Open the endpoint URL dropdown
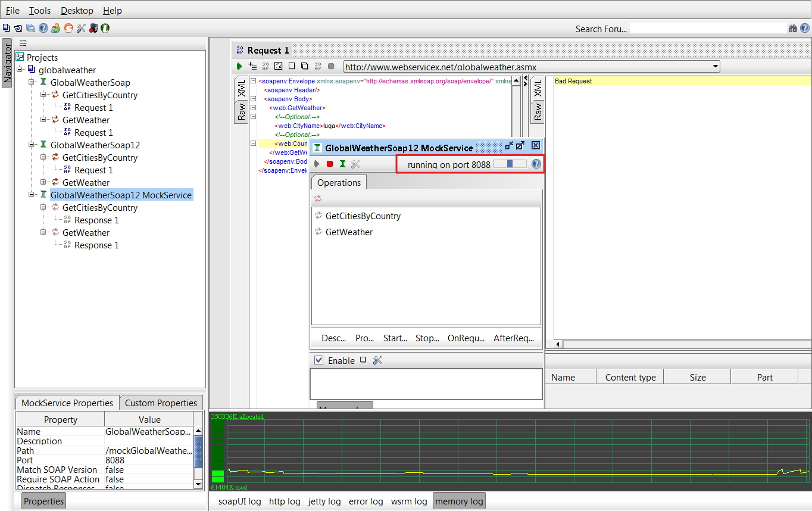Viewport: 812px width, 511px height. (715, 67)
